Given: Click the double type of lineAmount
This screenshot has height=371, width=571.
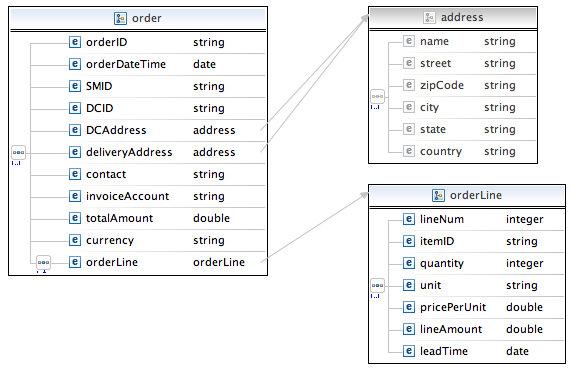Looking at the screenshot, I should pos(524,329).
